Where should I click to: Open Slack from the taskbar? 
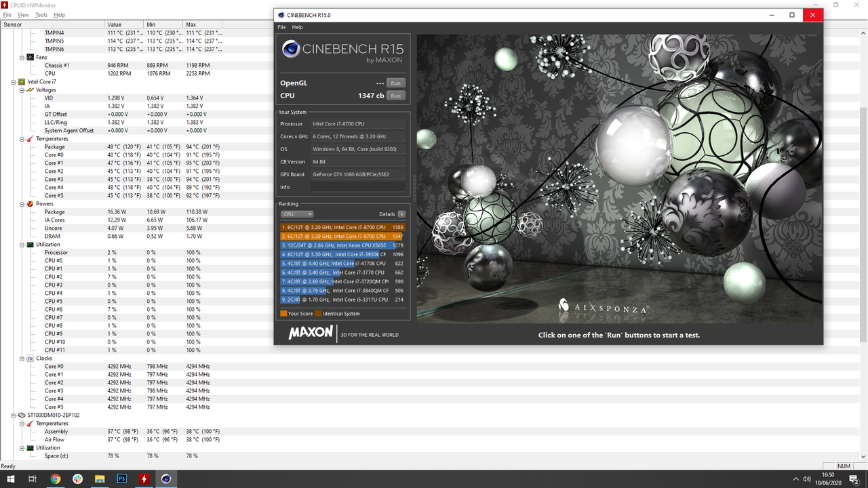pyautogui.click(x=78, y=479)
